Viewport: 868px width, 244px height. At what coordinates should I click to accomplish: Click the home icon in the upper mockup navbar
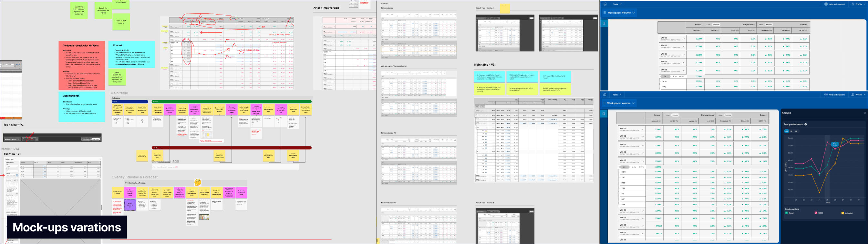click(605, 4)
